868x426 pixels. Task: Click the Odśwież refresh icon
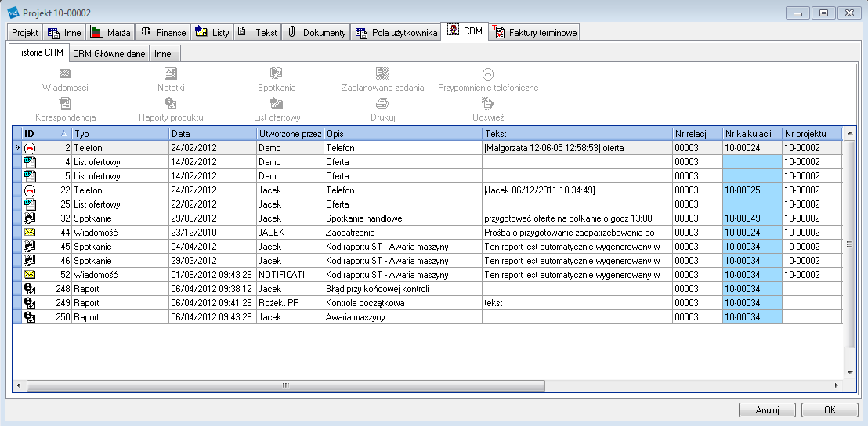488,103
